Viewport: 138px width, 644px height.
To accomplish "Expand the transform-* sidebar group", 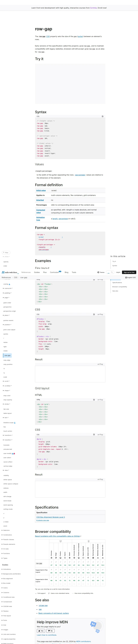I will [8, 435].
